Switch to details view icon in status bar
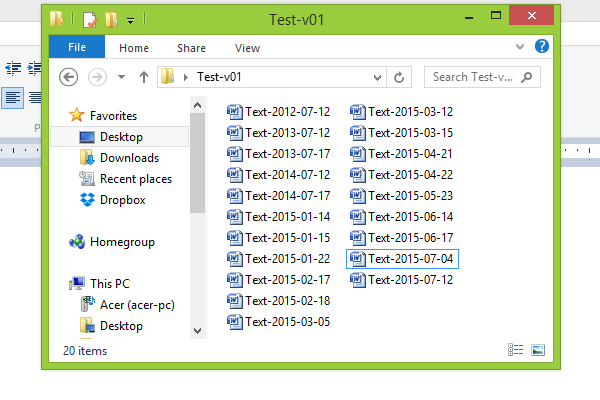The width and height of the screenshot is (600, 400). point(515,350)
